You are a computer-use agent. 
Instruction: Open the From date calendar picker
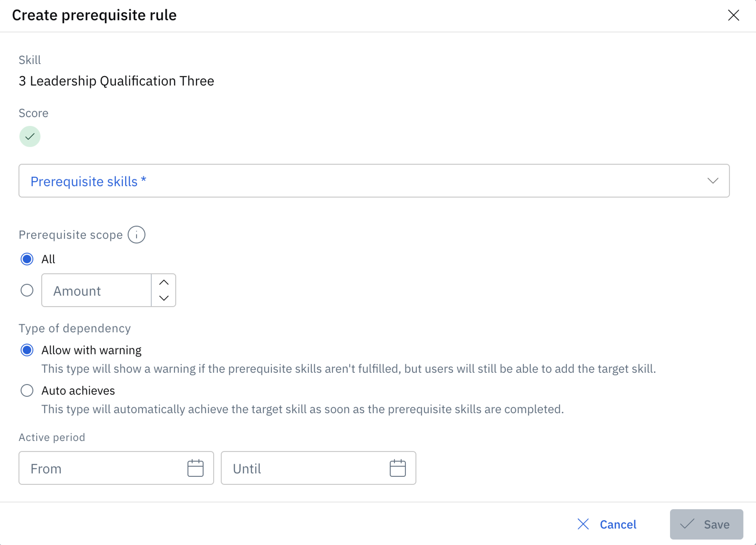point(195,468)
